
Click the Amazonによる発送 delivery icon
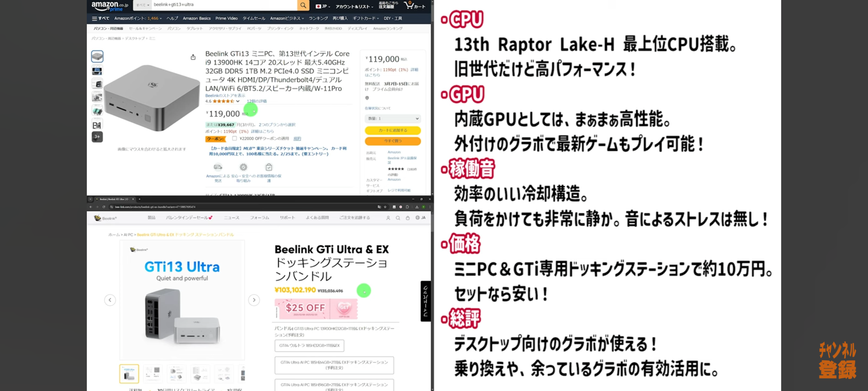(x=218, y=167)
